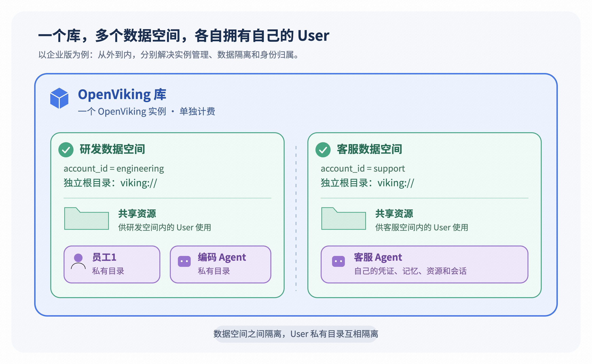Click the 客服数据空间 heading

coord(369,149)
